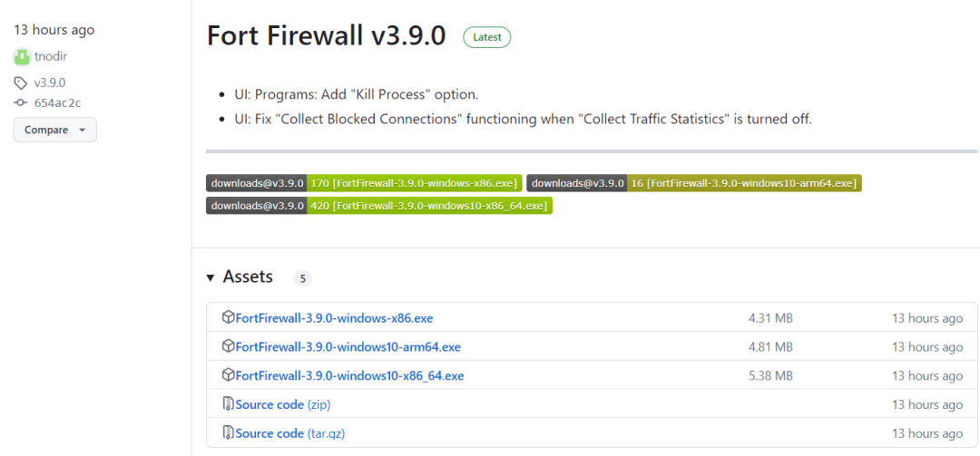Download FortFirewall-3.9.0-windows-x86.exe
This screenshot has width=980, height=456.
334,318
